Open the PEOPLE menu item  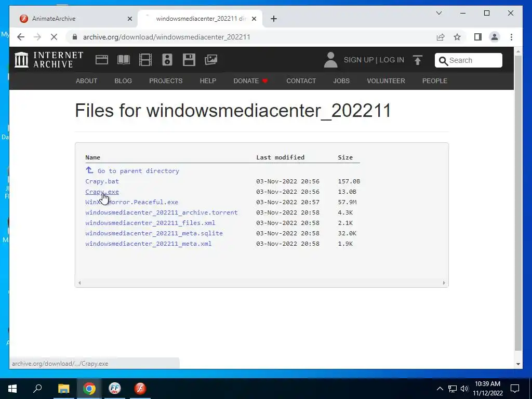(435, 81)
